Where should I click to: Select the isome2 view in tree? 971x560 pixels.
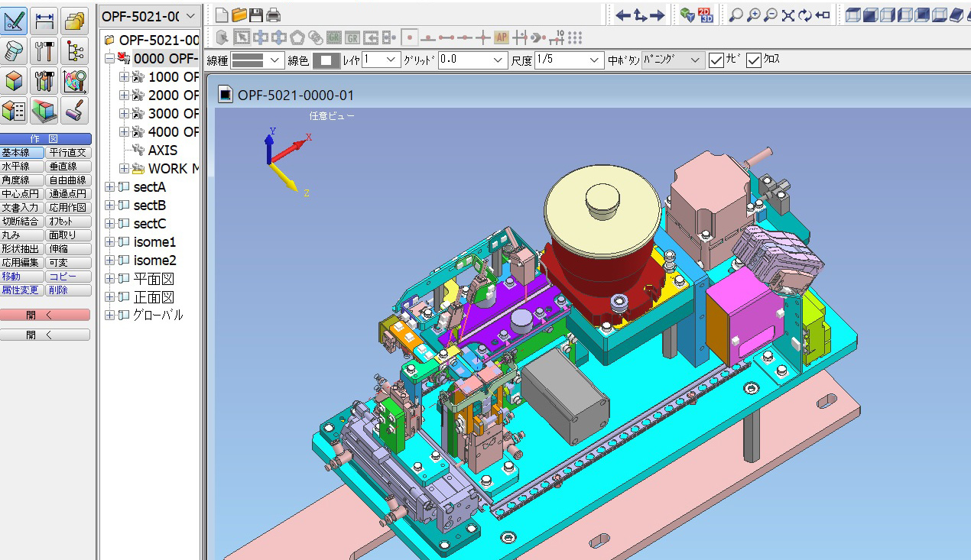[x=154, y=261]
